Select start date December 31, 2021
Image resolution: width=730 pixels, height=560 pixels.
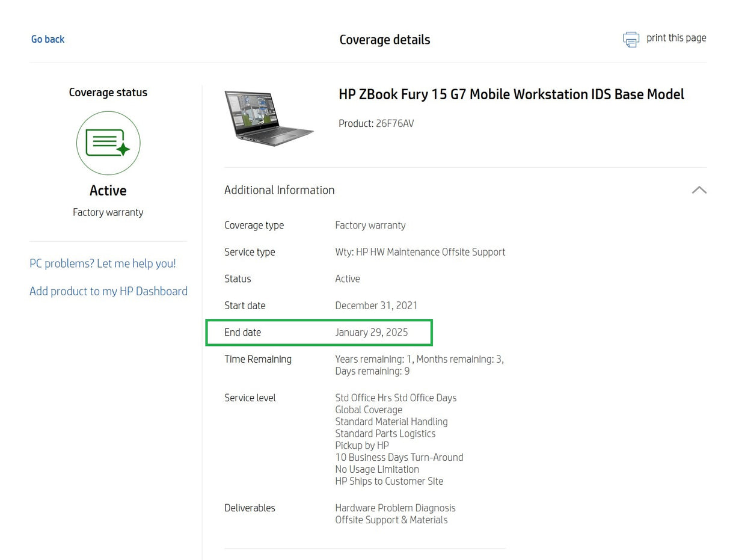376,306
